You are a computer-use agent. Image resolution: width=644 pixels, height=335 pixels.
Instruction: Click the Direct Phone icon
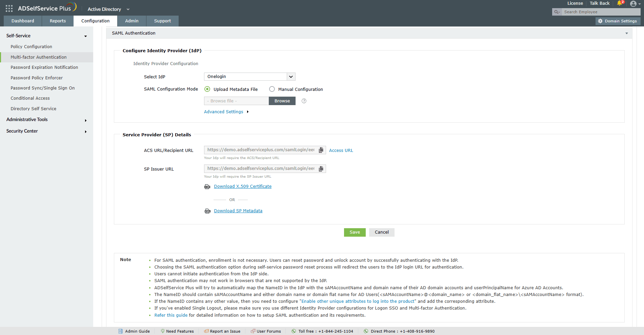pos(366,331)
